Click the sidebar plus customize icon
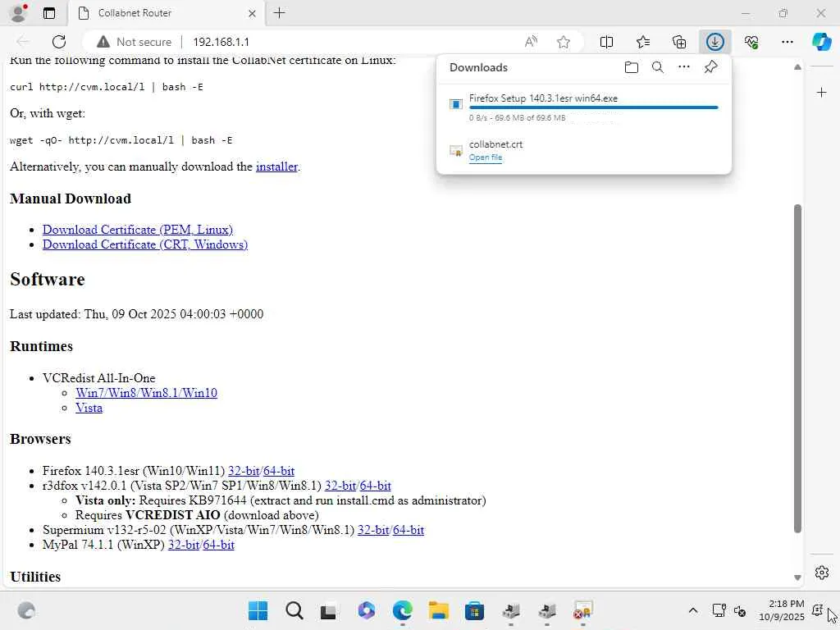Screen dimensions: 840x630 point(822,93)
